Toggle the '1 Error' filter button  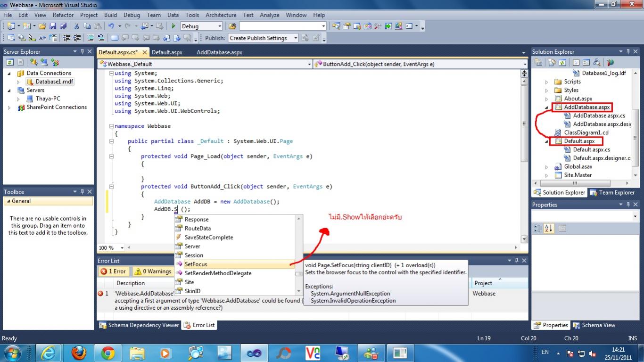coord(113,271)
